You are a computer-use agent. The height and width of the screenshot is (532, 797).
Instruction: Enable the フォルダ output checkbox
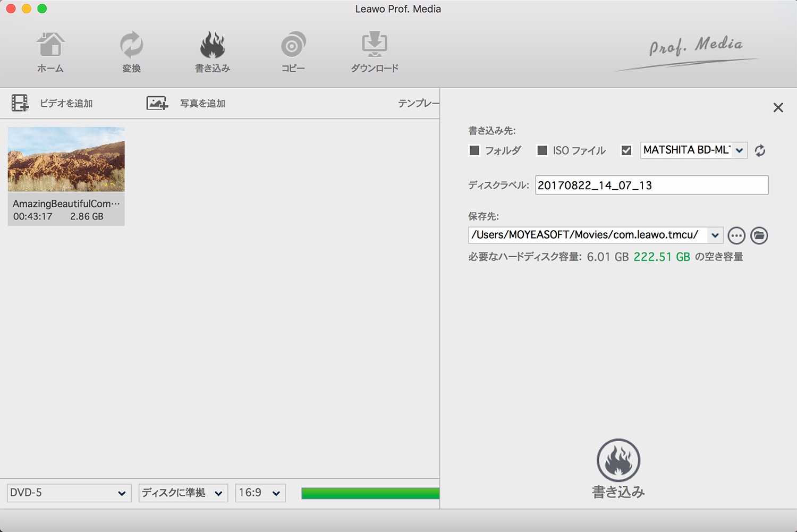(474, 150)
